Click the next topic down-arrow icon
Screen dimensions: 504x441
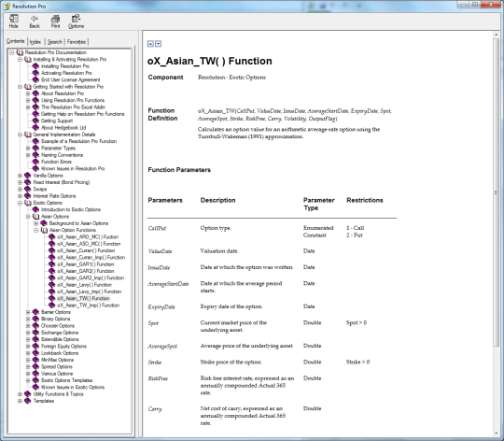click(x=158, y=44)
